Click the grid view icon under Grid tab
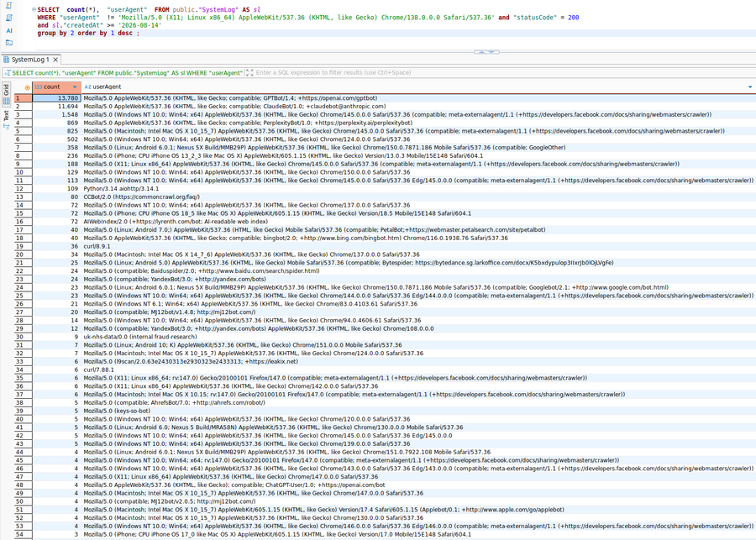Viewport: 756px width, 540px height. (6, 102)
